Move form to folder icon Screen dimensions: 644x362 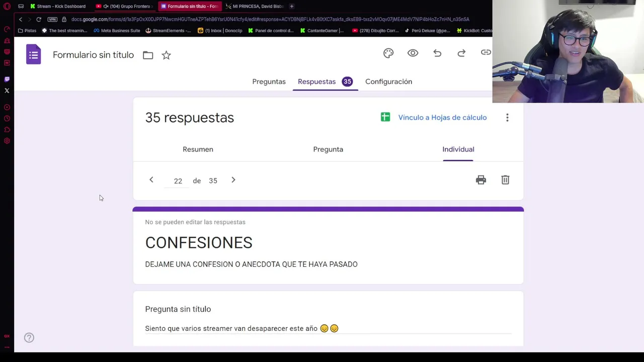coord(148,55)
